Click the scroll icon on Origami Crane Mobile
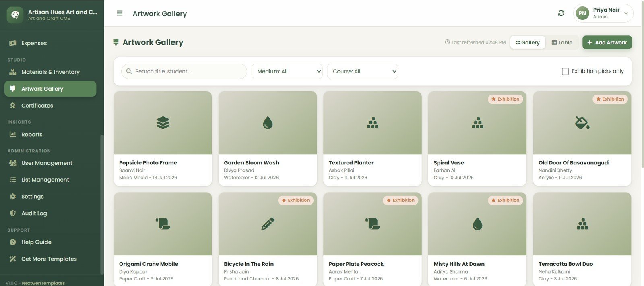This screenshot has height=286, width=644. point(163,224)
